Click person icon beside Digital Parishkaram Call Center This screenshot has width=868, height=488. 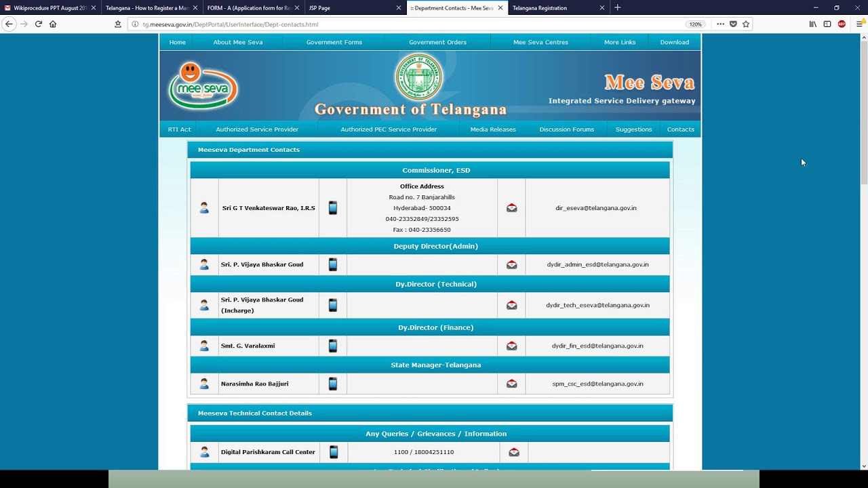point(205,452)
